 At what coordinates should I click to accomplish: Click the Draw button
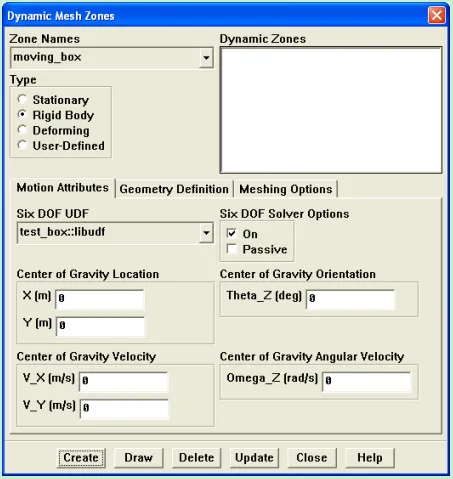(139, 458)
